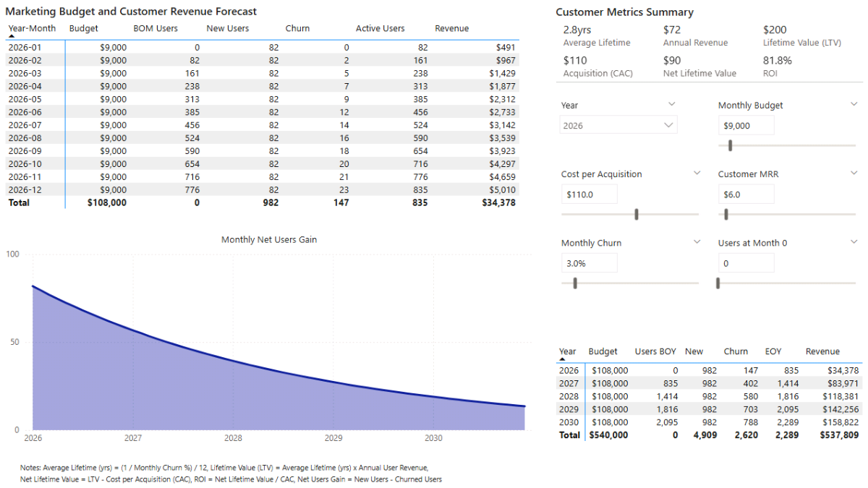This screenshot has width=868, height=488.
Task: Click the chevron beside the Year slicer title
Action: coord(671,104)
